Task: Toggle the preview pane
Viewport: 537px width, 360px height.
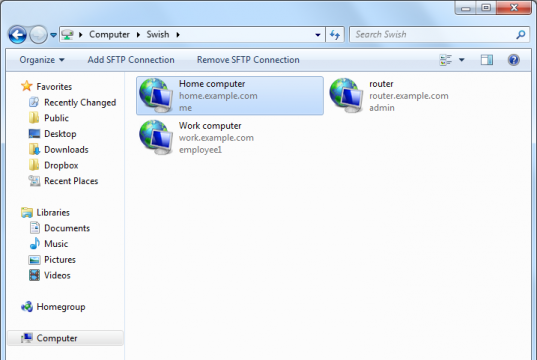Action: (x=487, y=60)
